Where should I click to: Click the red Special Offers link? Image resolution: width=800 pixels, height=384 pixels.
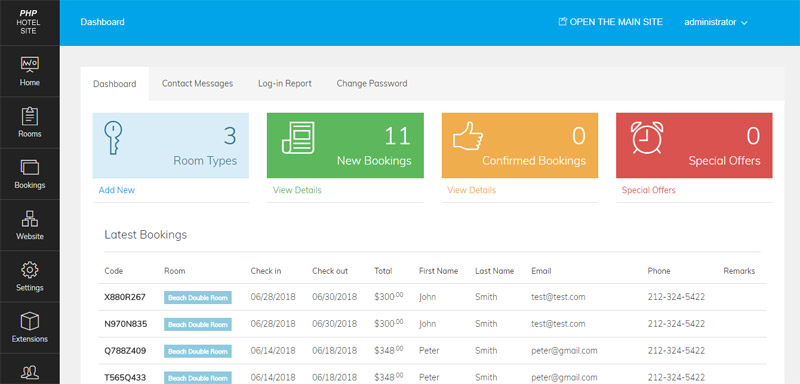tap(648, 190)
